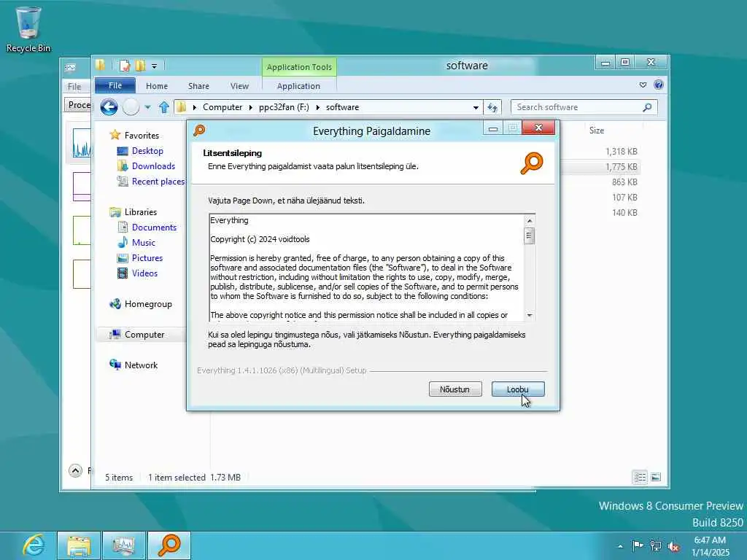Close the Everything Paigaldamine installer window

tap(538, 128)
